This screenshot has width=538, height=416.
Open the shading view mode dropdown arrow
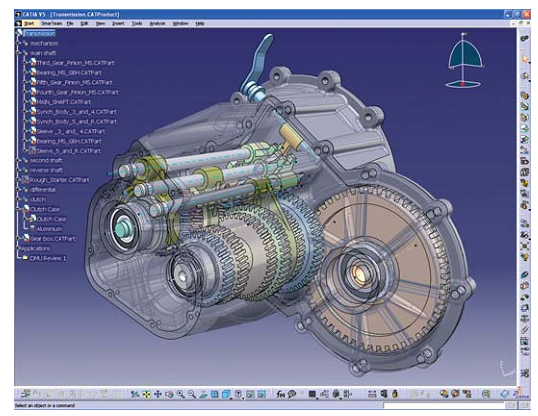point(243,399)
